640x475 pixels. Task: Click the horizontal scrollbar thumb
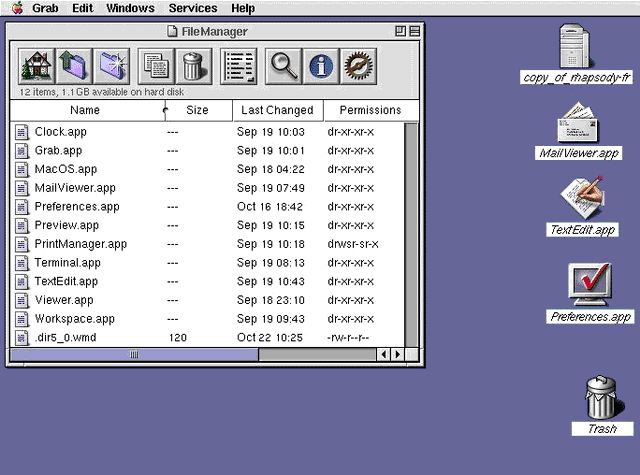point(134,354)
